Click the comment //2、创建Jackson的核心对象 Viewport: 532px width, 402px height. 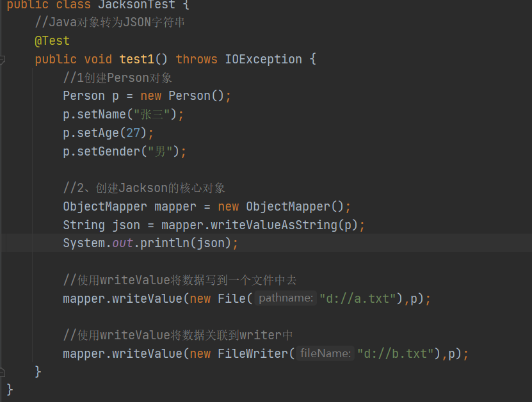(144, 188)
